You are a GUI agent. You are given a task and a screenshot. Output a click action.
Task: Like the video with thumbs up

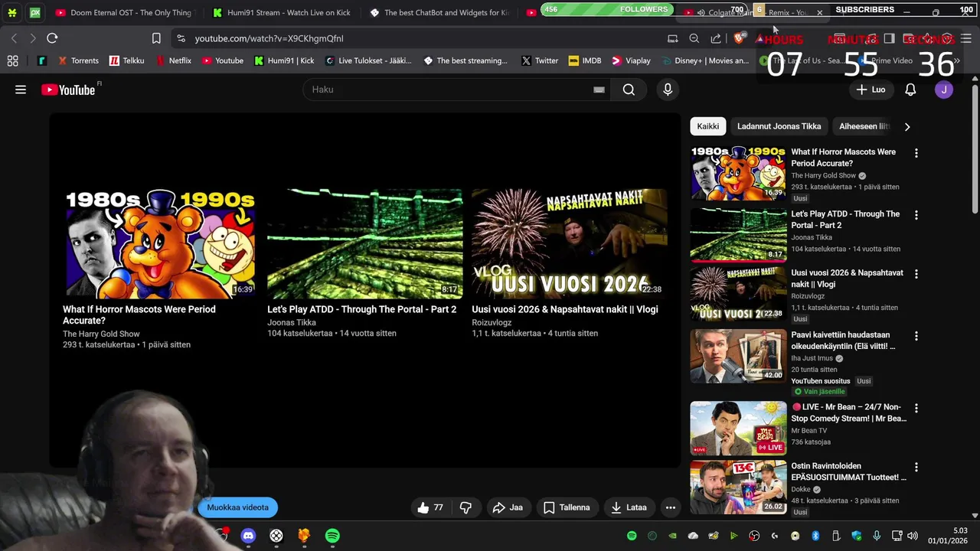coord(430,507)
